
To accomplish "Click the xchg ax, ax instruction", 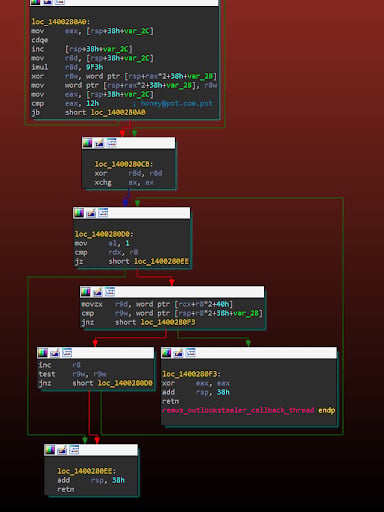I will 124,182.
